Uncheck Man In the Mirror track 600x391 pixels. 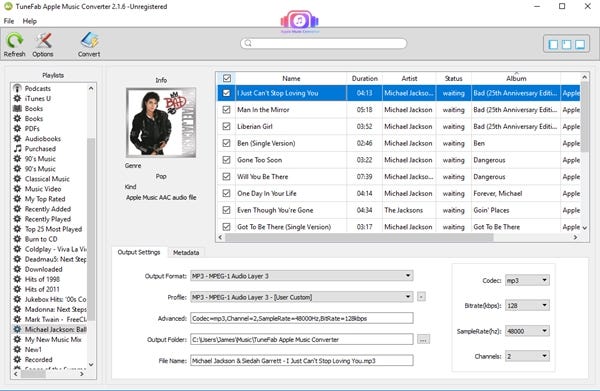[x=227, y=110]
